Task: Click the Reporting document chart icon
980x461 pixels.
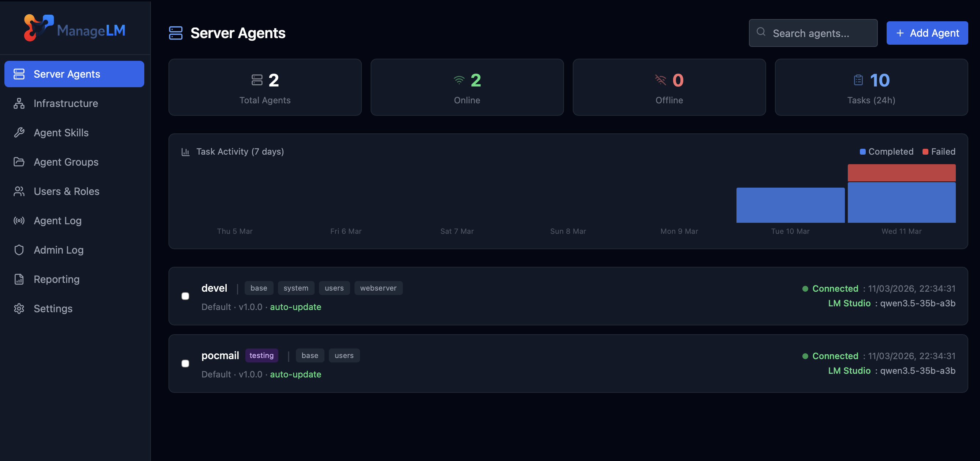Action: (19, 279)
